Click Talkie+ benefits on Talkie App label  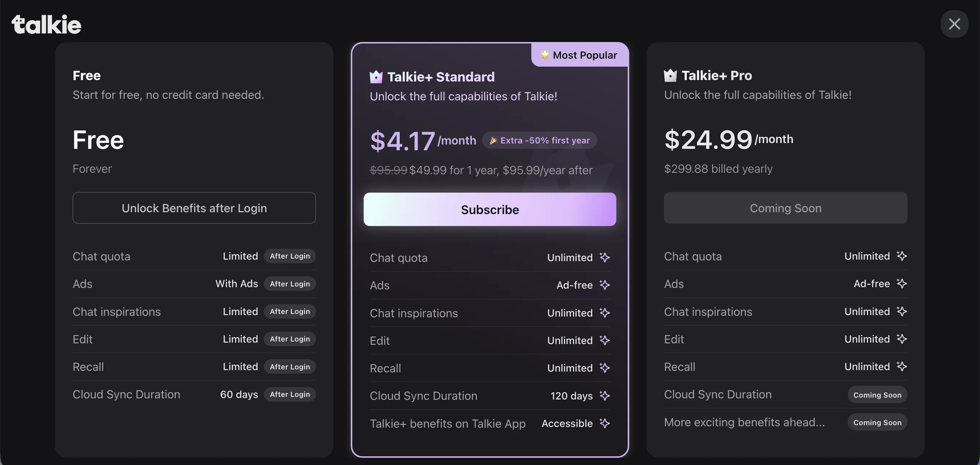[x=447, y=424]
